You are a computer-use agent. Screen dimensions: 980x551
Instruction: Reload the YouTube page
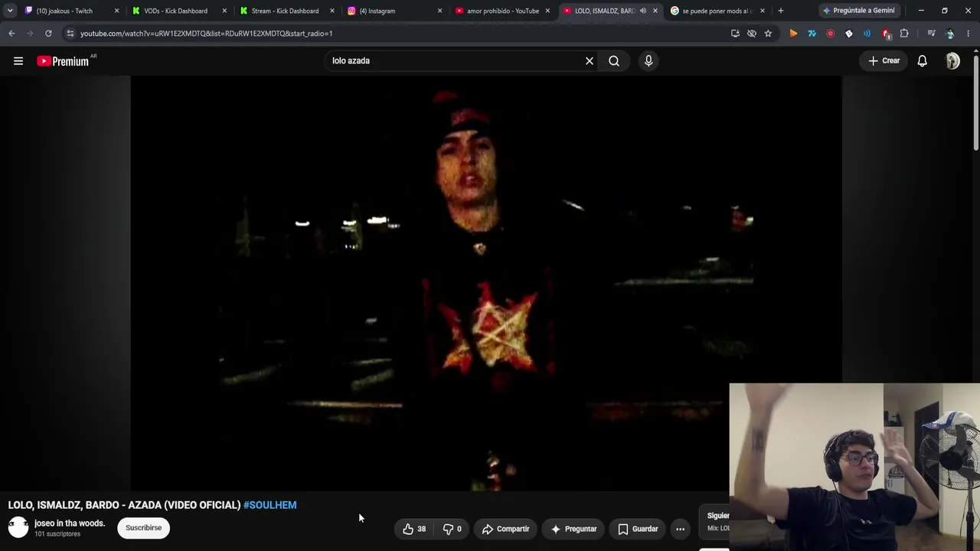(x=48, y=34)
